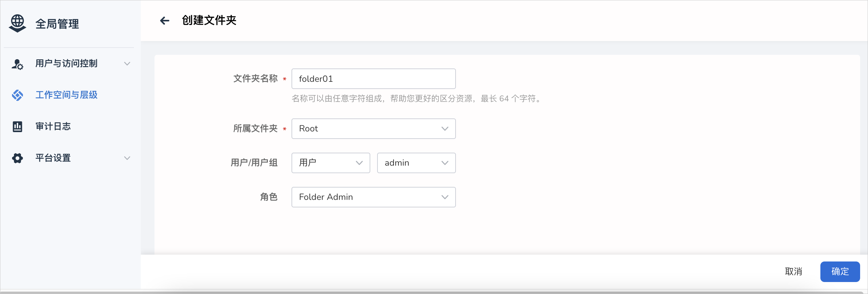Expand the 平台设置 chevron

[127, 158]
